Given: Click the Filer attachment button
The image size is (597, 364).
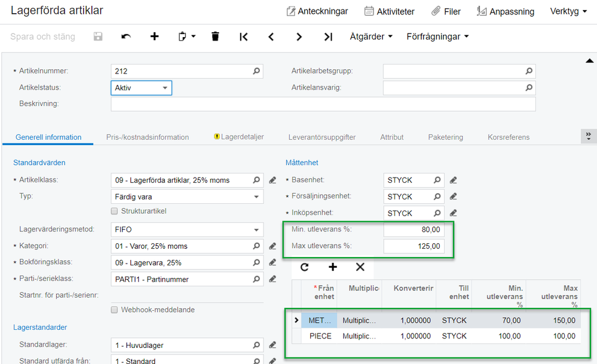Looking at the screenshot, I should pos(446,11).
